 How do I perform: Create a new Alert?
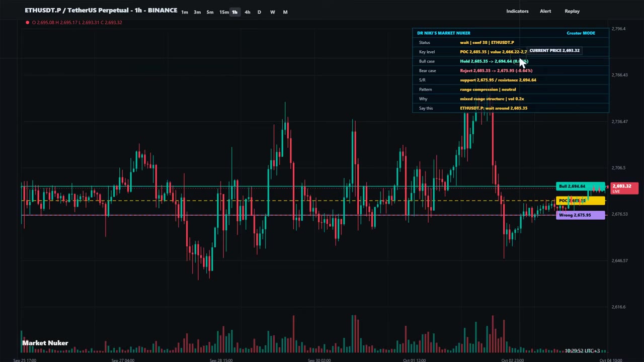545,11
